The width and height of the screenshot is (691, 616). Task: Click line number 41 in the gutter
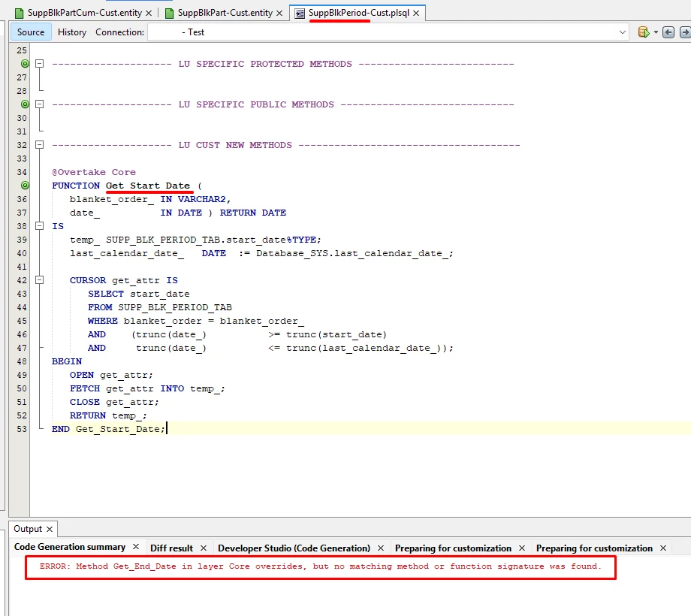[x=22, y=267]
